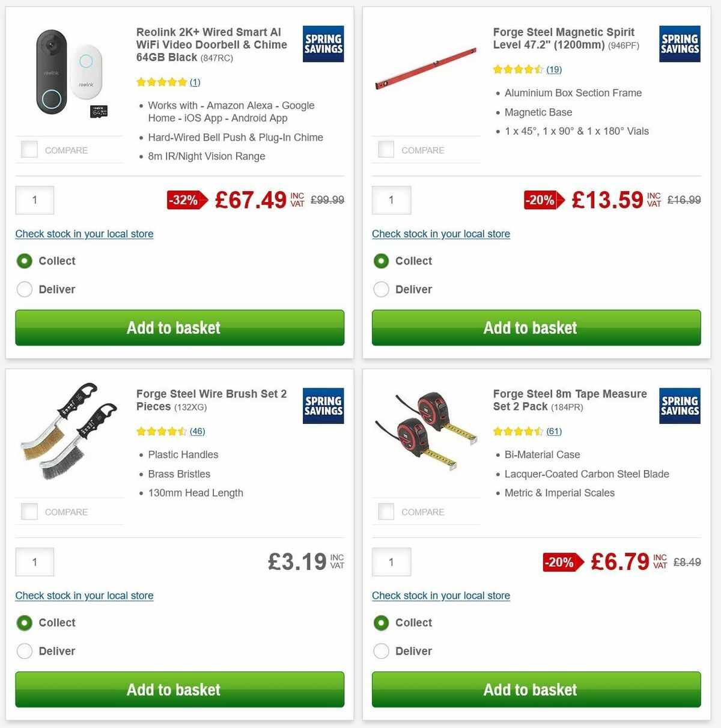The width and height of the screenshot is (721, 728).
Task: Click the Spring Savings badge on tape measure pack
Action: pyautogui.click(x=680, y=406)
